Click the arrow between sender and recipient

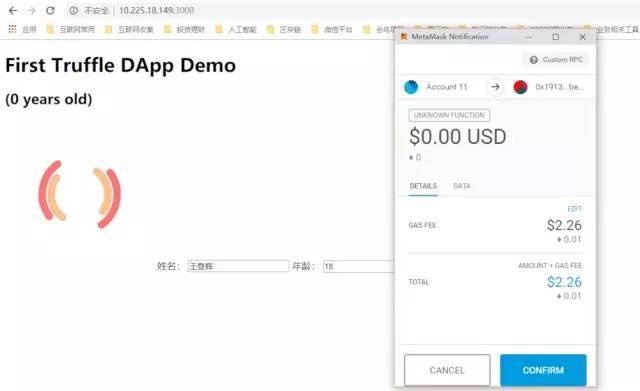point(495,87)
